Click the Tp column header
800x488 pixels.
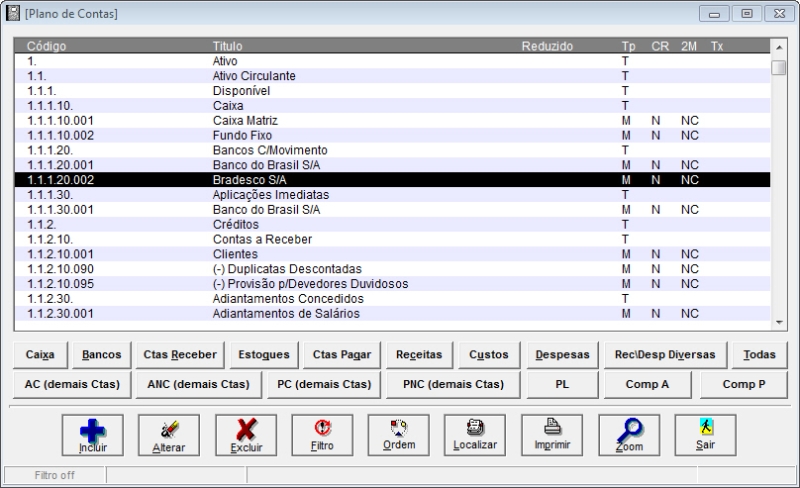click(x=629, y=46)
